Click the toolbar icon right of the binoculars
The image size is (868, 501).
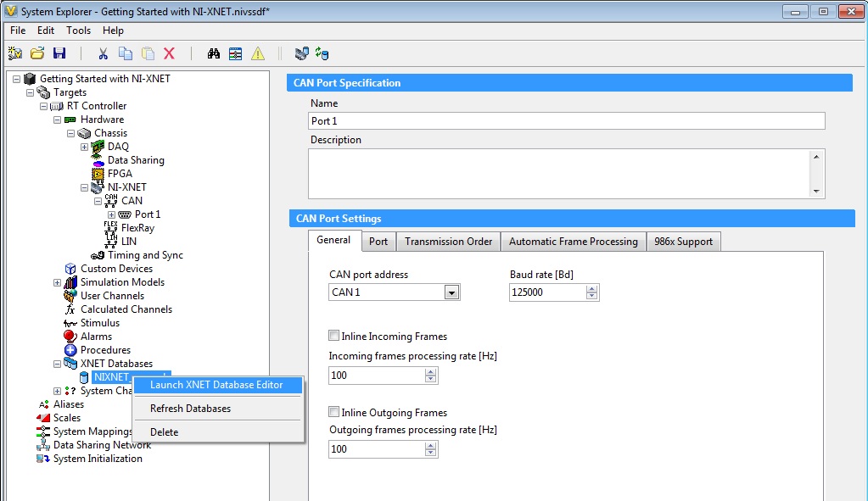pos(236,53)
